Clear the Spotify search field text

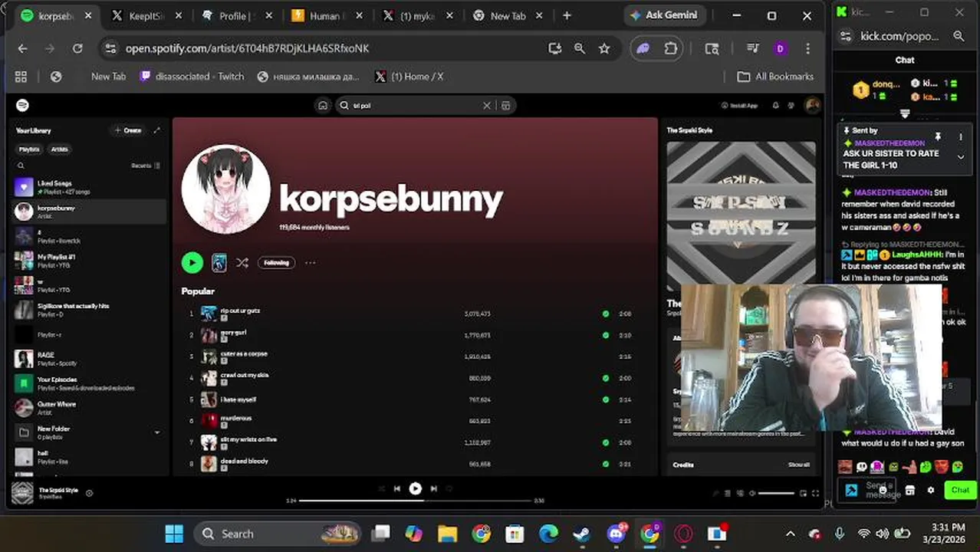[486, 106]
